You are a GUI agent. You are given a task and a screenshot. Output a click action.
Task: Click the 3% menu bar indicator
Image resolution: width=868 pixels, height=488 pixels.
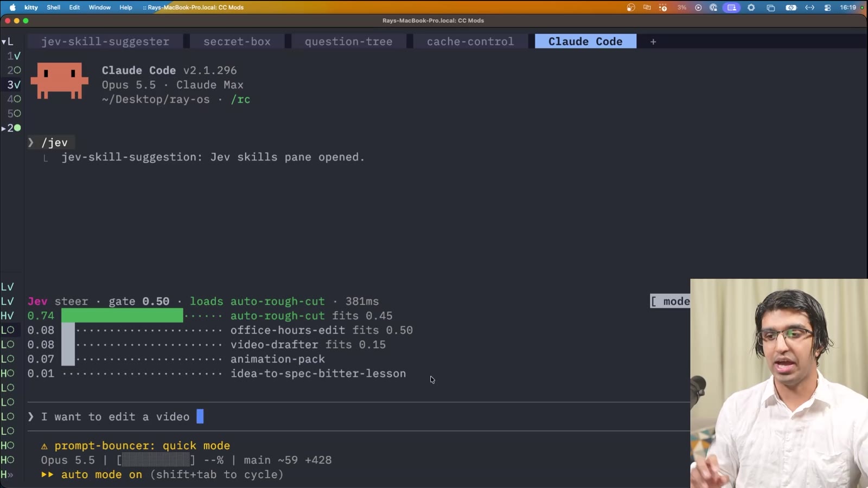682,8
